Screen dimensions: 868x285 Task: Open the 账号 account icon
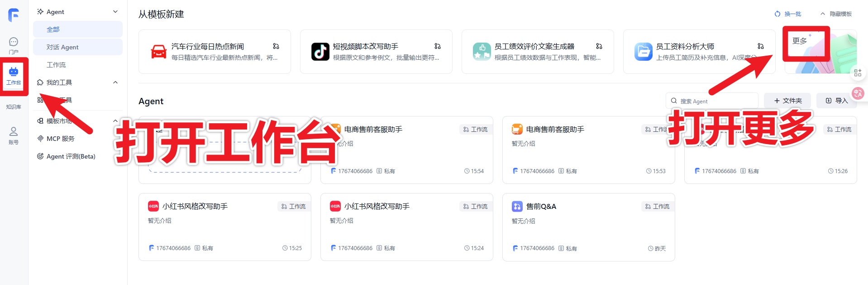(14, 131)
